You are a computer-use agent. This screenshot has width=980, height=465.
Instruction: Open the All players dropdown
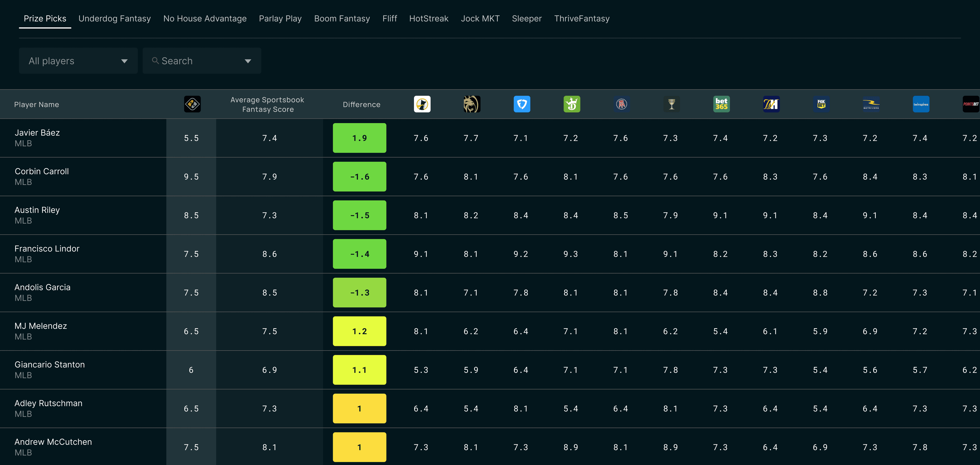[x=78, y=61]
